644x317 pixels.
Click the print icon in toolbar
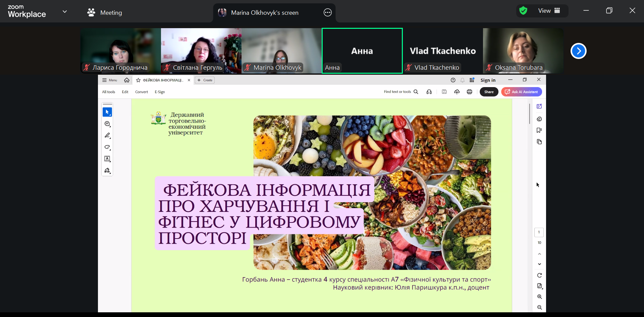(x=469, y=92)
